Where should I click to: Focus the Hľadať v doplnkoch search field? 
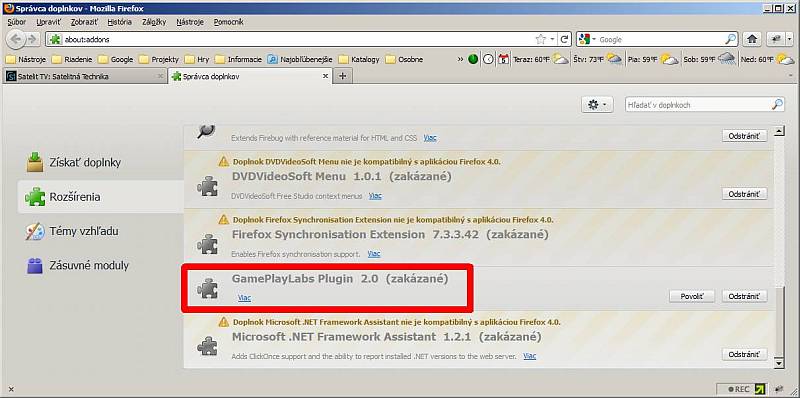click(699, 105)
